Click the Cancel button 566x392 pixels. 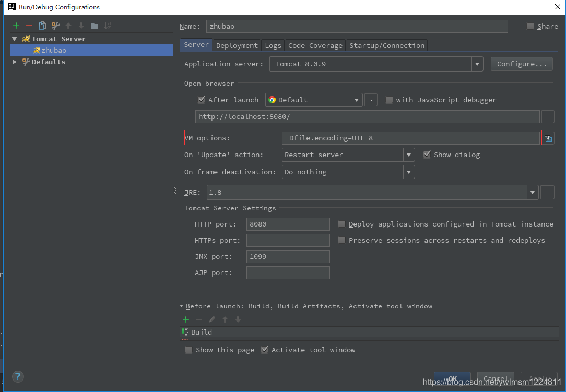495,378
